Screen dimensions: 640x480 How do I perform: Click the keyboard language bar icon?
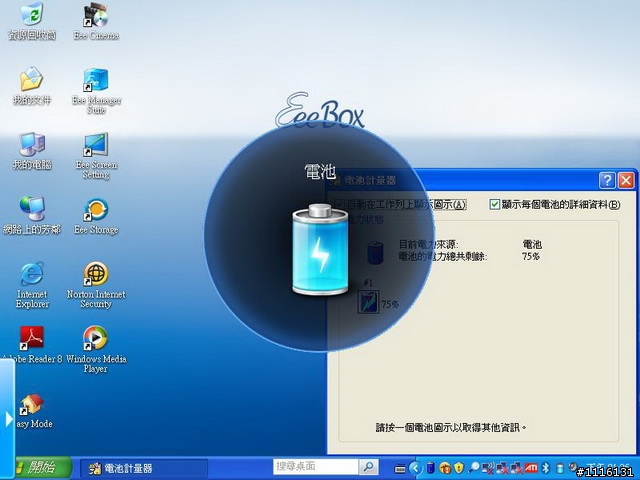400,469
